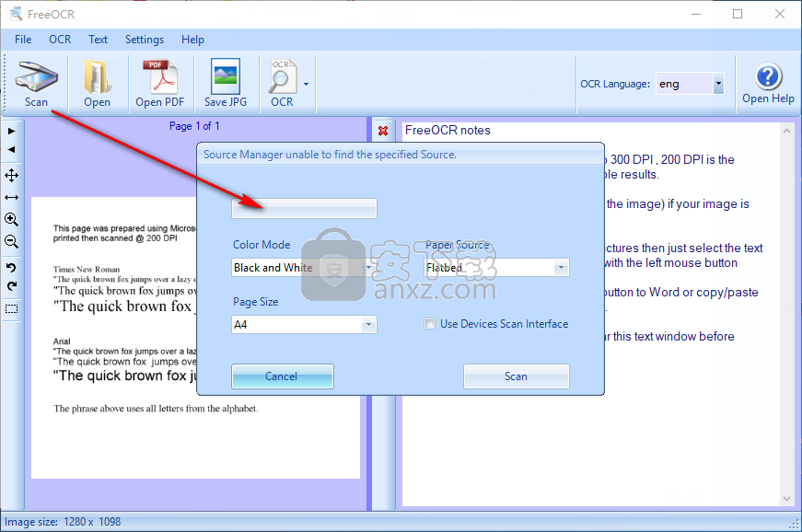This screenshot has width=802, height=532.
Task: Go to previous page with the left arrow
Action: click(11, 150)
